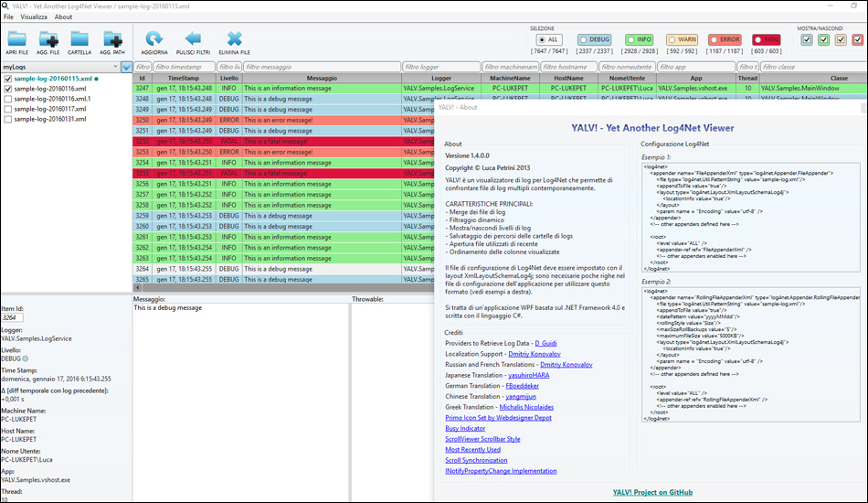
Task: Check the sample-log-20160116.xml.1 checkbox
Action: [7, 99]
